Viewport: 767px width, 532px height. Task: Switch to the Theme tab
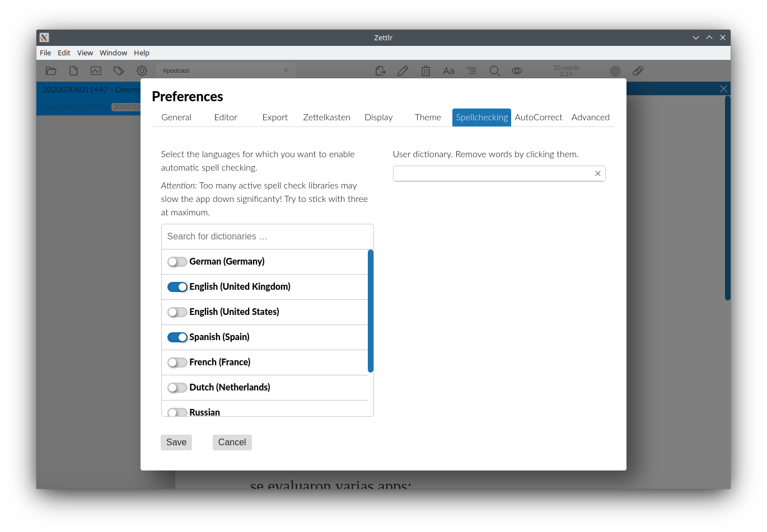coord(428,117)
